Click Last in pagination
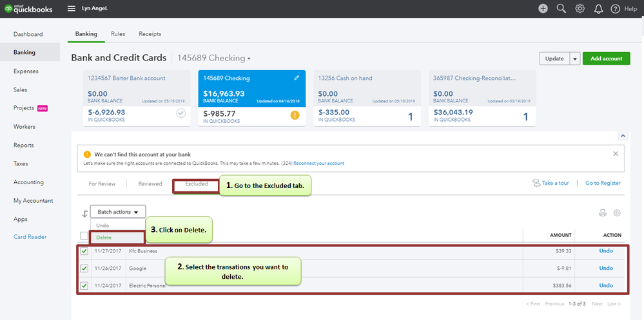 (614, 304)
